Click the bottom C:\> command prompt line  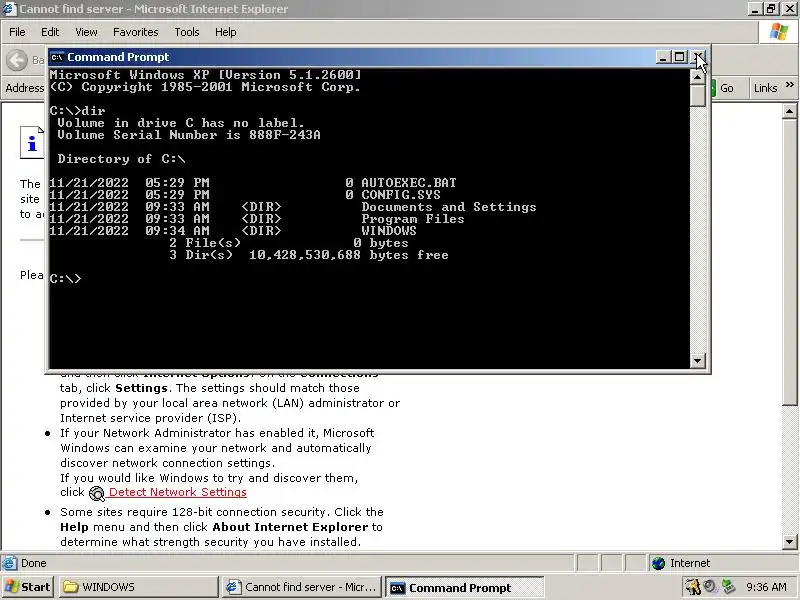65,279
